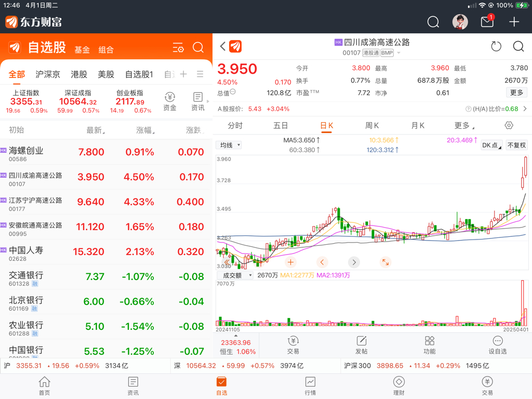Switch to the 沪深京 tab
The height and width of the screenshot is (399, 532).
tap(48, 74)
